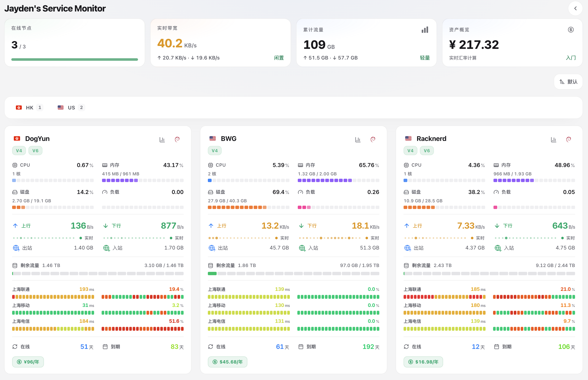Open the BWG server card title
Image resolution: width=588 pixels, height=380 pixels.
(229, 139)
